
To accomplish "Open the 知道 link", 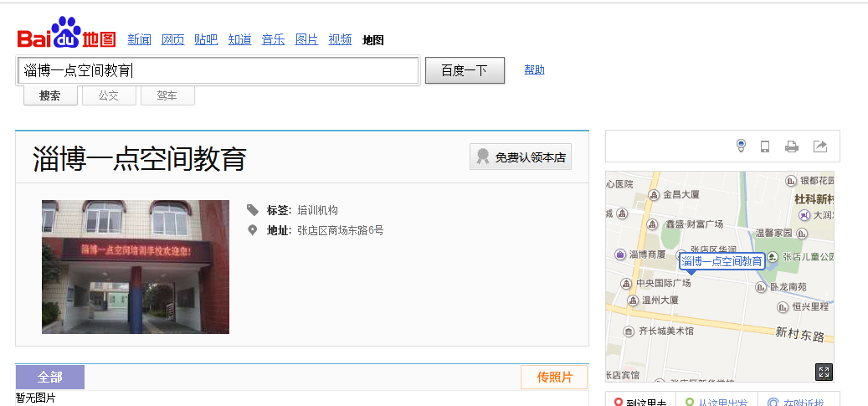I will pyautogui.click(x=239, y=39).
